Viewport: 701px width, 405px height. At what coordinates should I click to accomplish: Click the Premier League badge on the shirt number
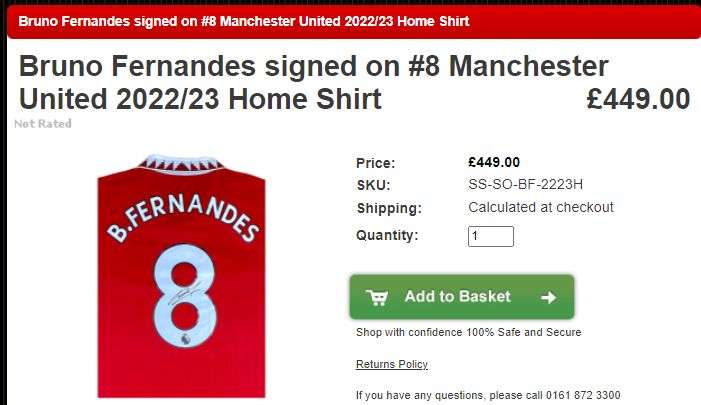coord(185,339)
